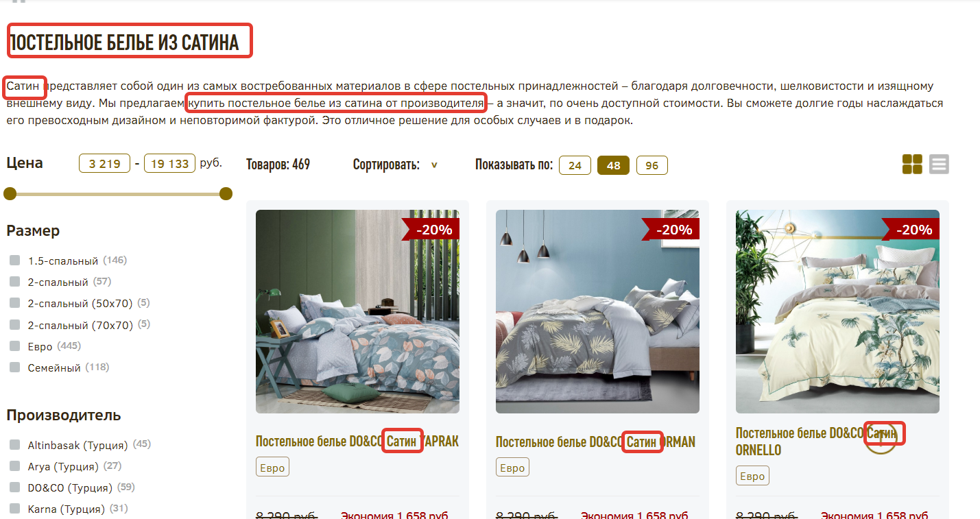Check the DO&CO (Турция) manufacturer filter
Screen dimensions: 980x519
14,487
